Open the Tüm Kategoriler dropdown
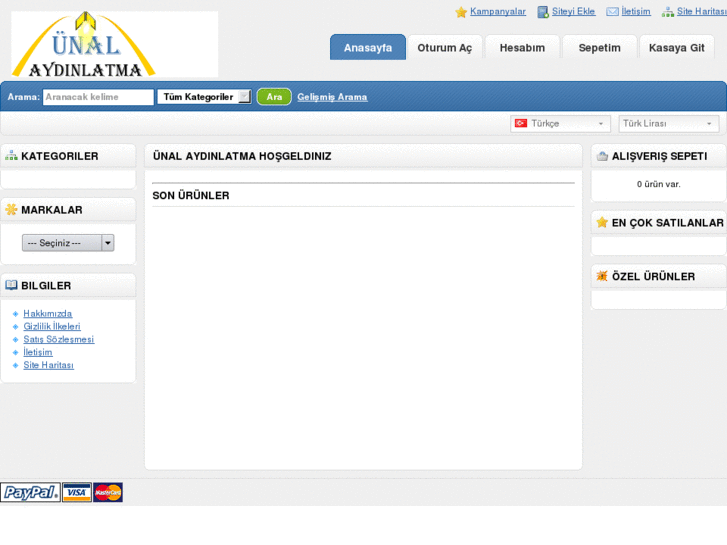This screenshot has width=727, height=545. point(204,97)
